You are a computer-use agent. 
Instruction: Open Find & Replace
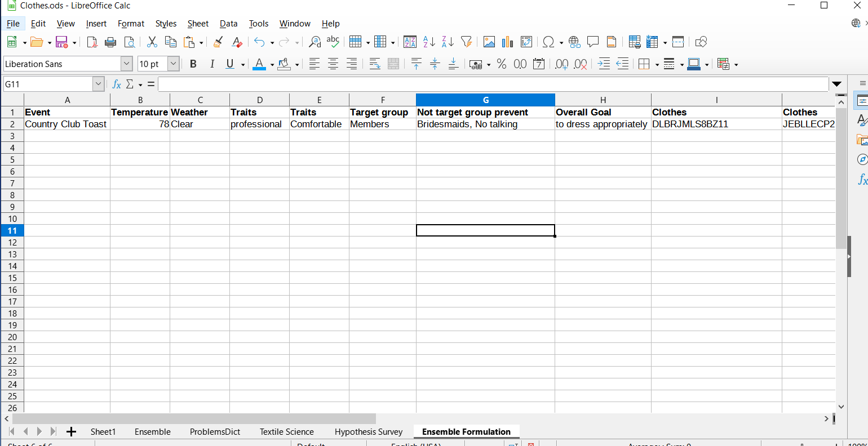tap(315, 42)
